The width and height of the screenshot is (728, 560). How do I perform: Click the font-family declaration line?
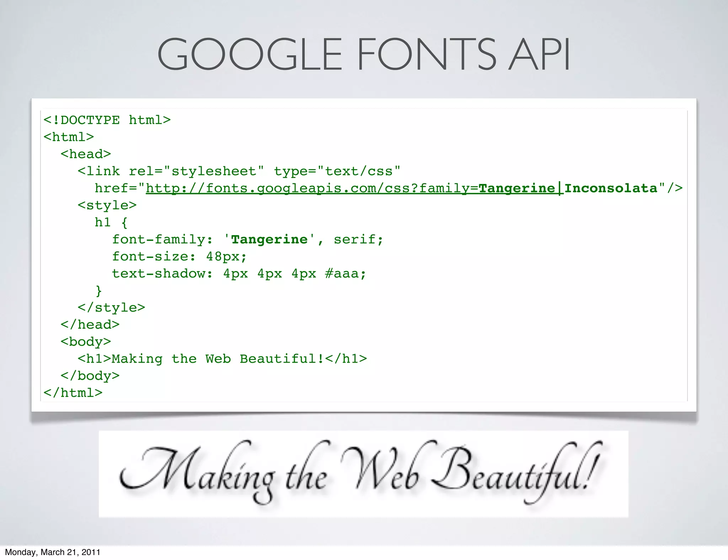pos(247,239)
